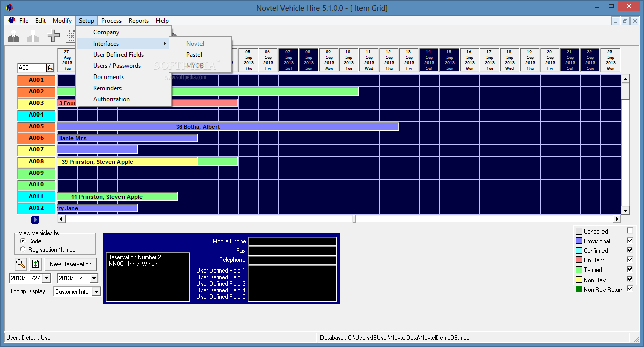Select vehicle A005 row button
Viewport: 644px width, 347px height.
click(36, 127)
